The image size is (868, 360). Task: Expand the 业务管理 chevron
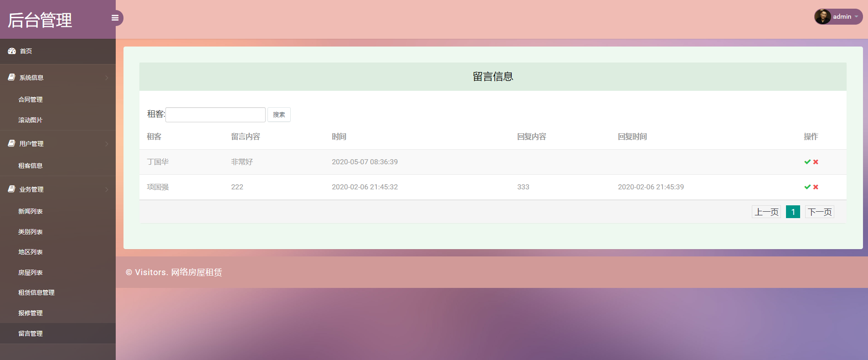point(107,189)
